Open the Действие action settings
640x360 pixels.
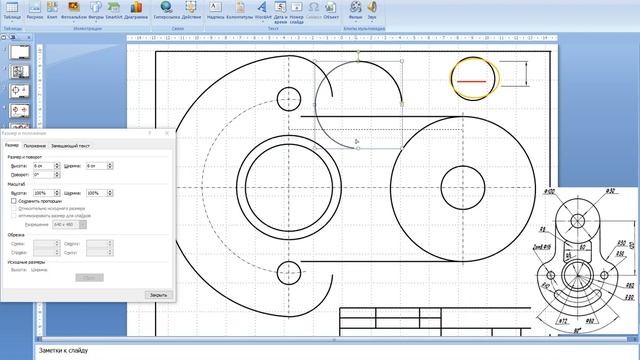191,10
